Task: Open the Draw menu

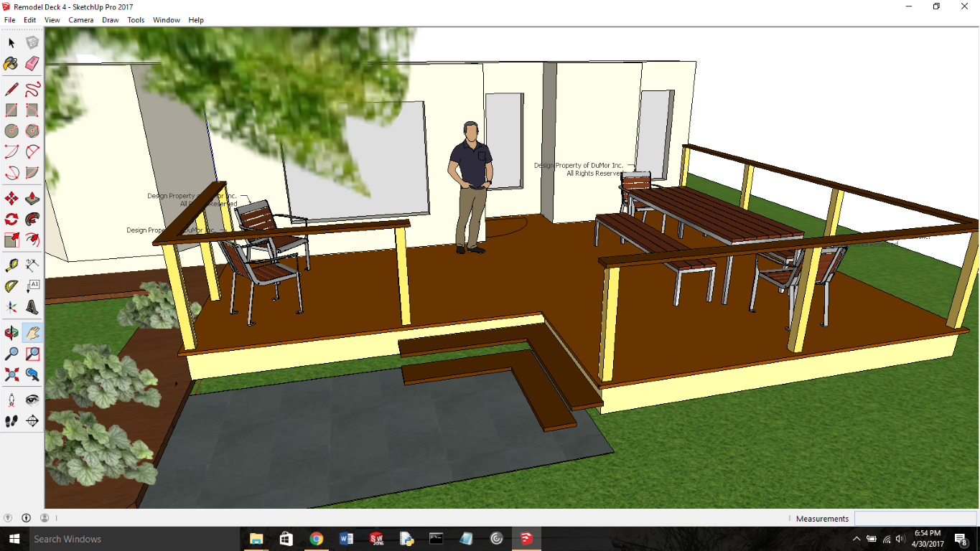Action: tap(110, 20)
